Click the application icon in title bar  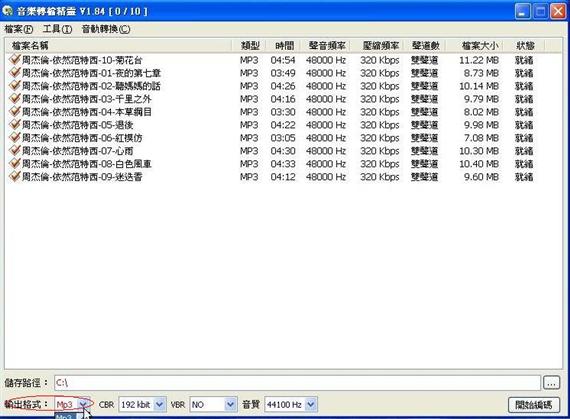[8, 10]
